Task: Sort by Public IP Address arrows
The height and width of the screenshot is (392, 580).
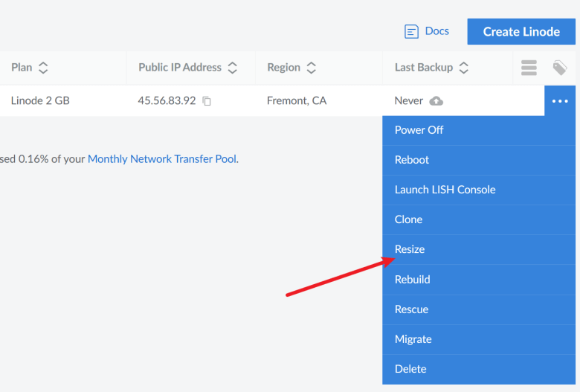Action: tap(232, 68)
